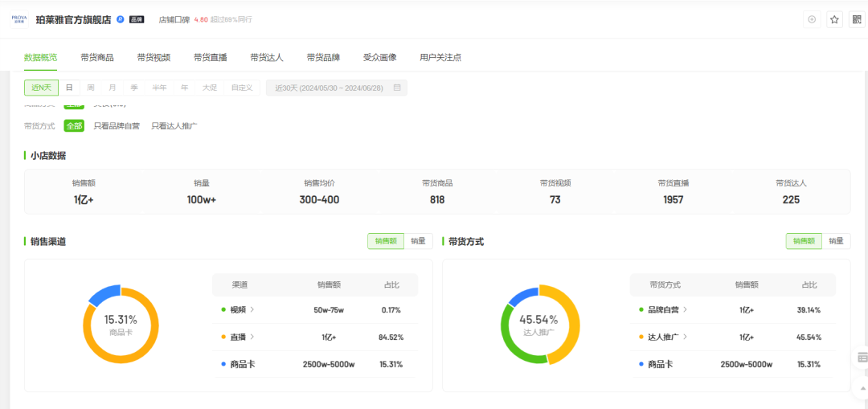This screenshot has height=409, width=868.
Task: Open the floating table widget icon
Action: point(862,358)
